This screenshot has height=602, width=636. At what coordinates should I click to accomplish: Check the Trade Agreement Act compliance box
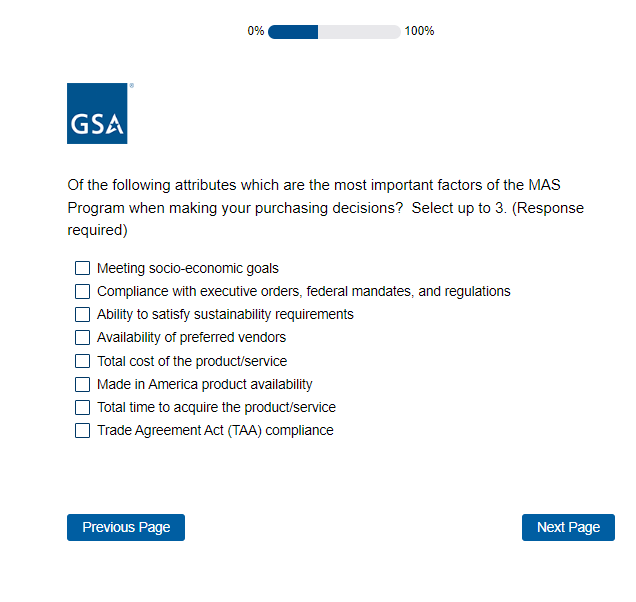pyautogui.click(x=82, y=430)
